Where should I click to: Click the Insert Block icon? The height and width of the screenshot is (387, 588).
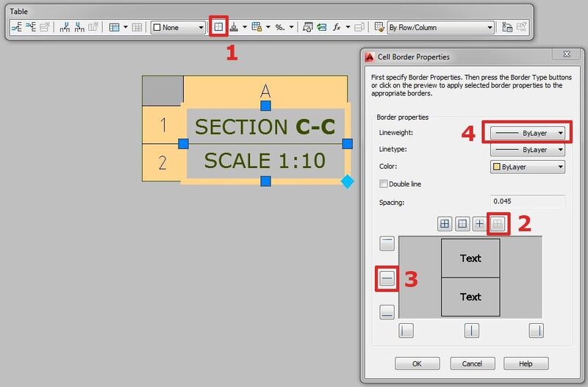(x=307, y=27)
